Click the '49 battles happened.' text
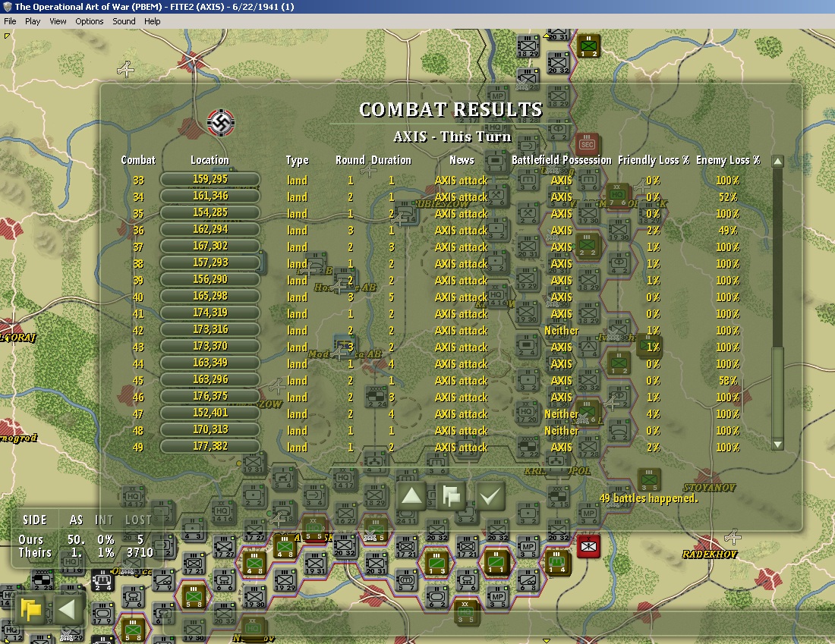This screenshot has width=835, height=644. tap(648, 498)
